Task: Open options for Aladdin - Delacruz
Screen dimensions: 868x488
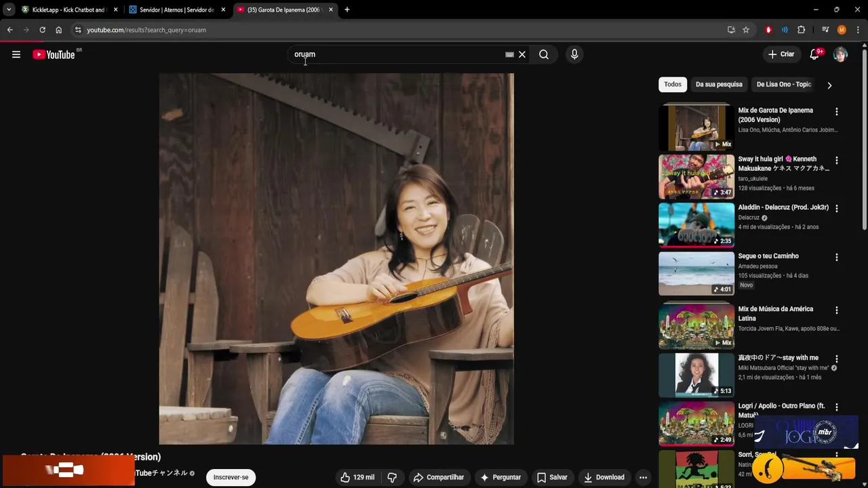Action: point(836,209)
